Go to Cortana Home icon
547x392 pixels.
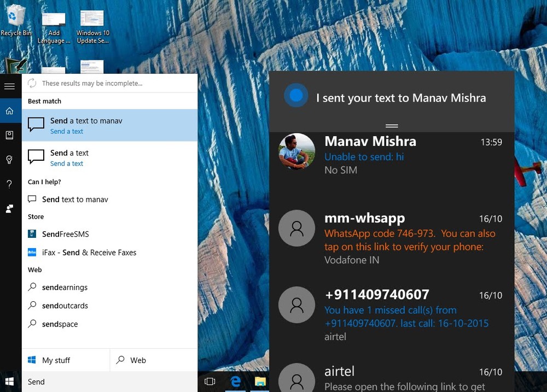click(x=9, y=111)
